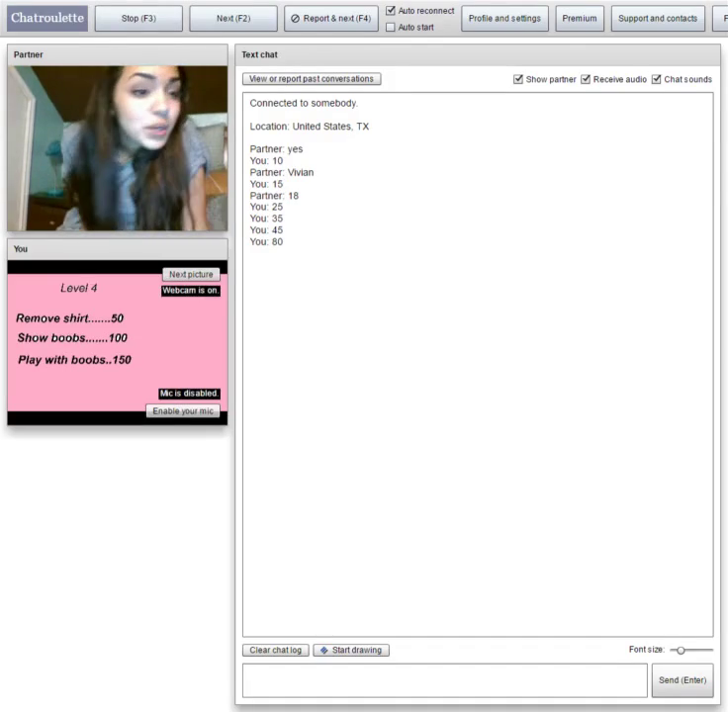Stop the chat with Stop (F3)
This screenshot has width=728, height=712.
[138, 18]
